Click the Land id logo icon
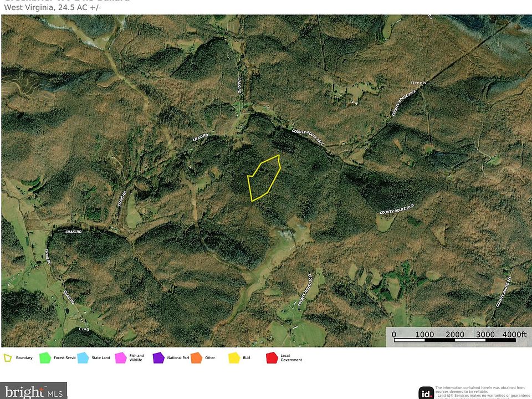The image size is (532, 399). pos(426,393)
